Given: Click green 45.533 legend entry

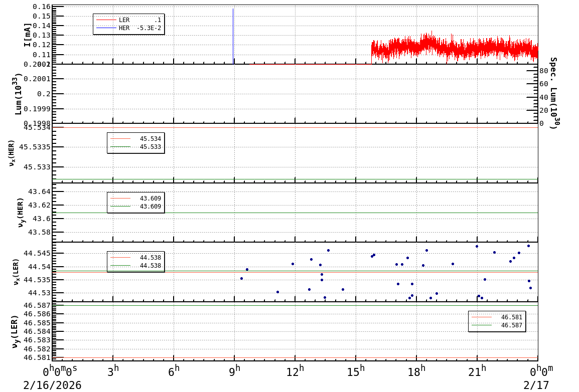Looking at the screenshot, I should click(x=135, y=147).
